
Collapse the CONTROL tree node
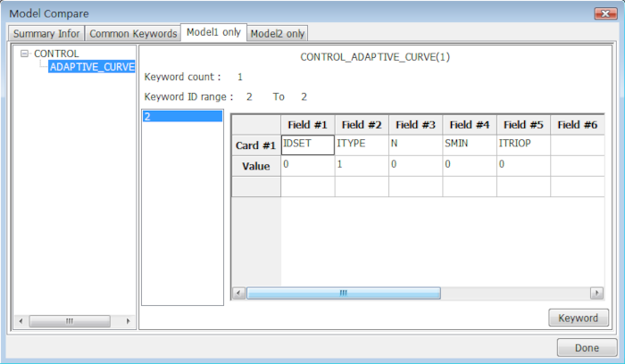pos(24,54)
